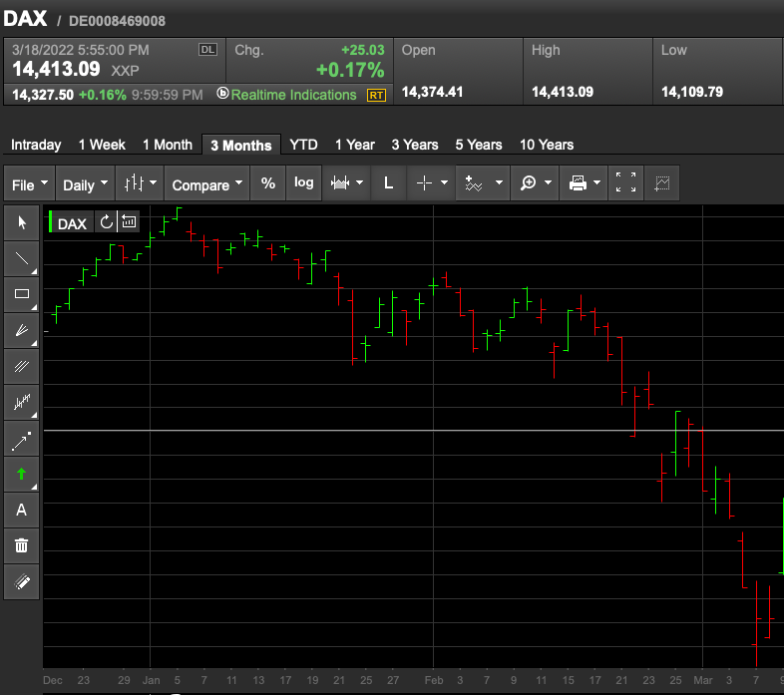784x695 pixels.
Task: Open DAX series settings icon
Action: [129, 222]
